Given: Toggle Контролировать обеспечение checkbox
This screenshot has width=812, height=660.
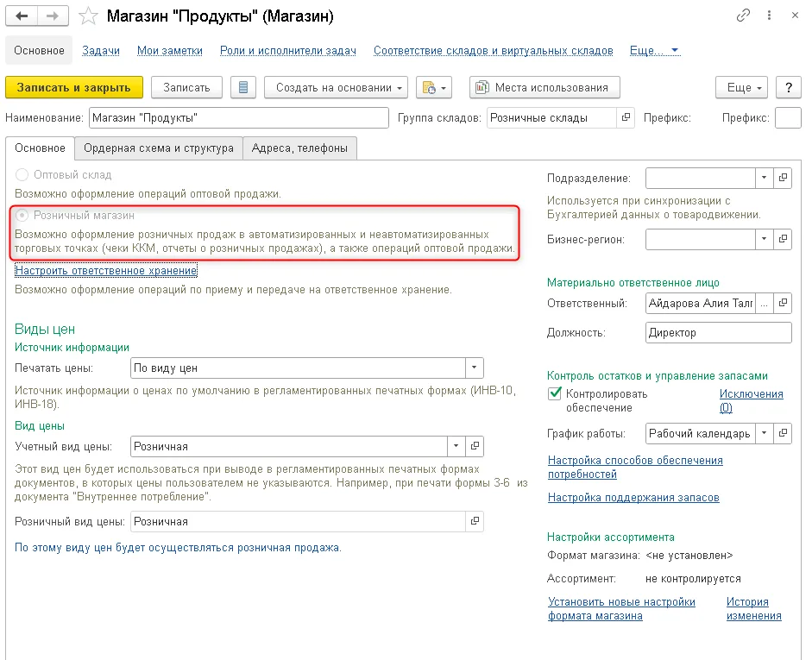Looking at the screenshot, I should [554, 394].
